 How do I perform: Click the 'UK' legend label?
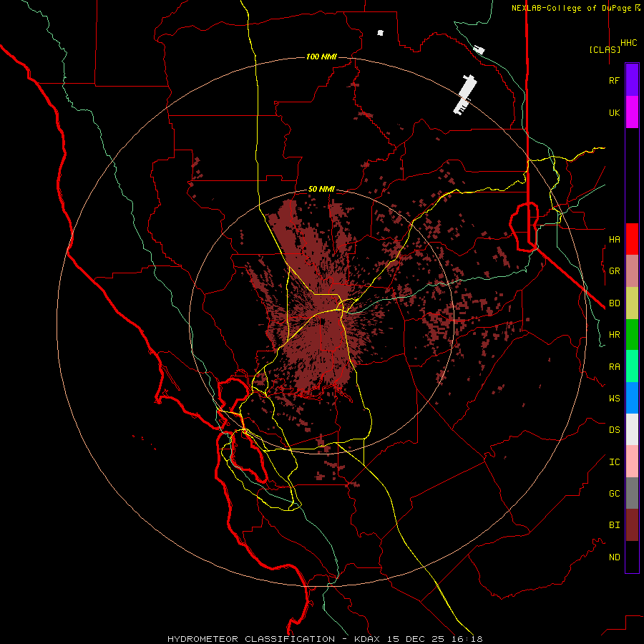point(614,113)
